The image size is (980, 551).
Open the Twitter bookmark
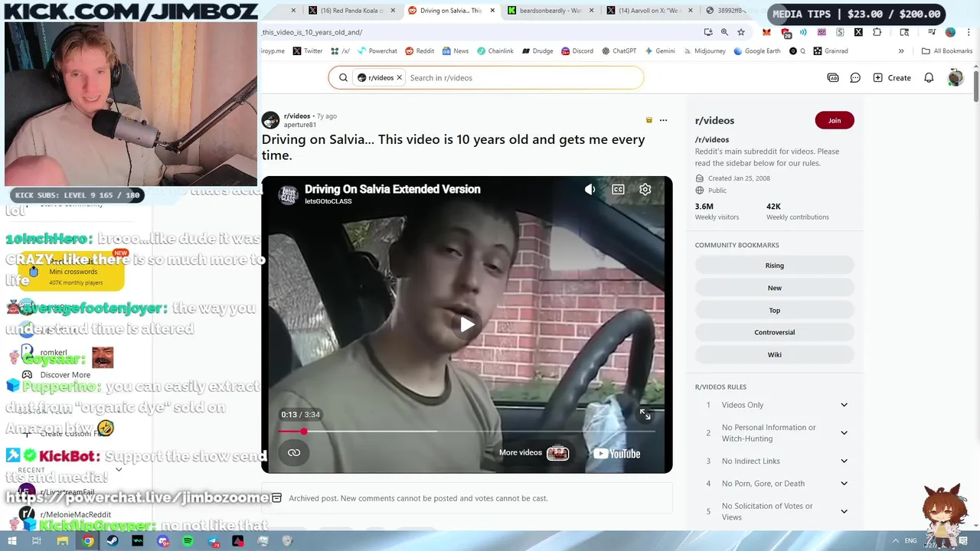(307, 51)
